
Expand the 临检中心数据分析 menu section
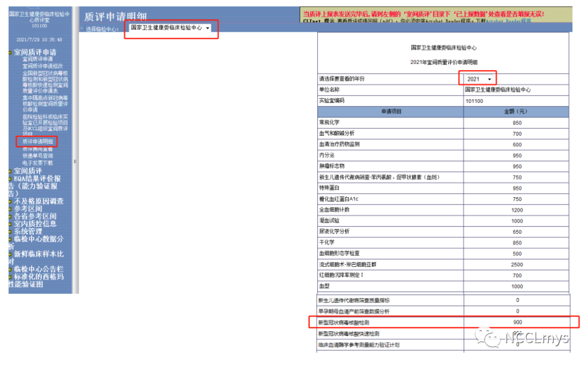36,242
